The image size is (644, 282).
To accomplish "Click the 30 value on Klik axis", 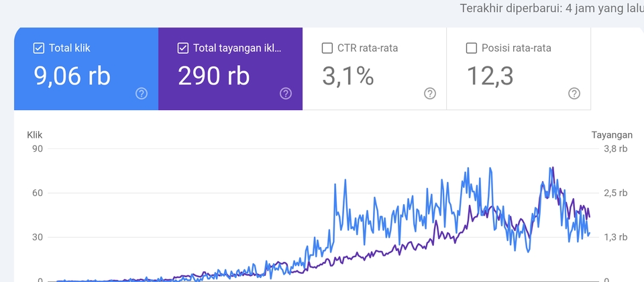I will [38, 237].
